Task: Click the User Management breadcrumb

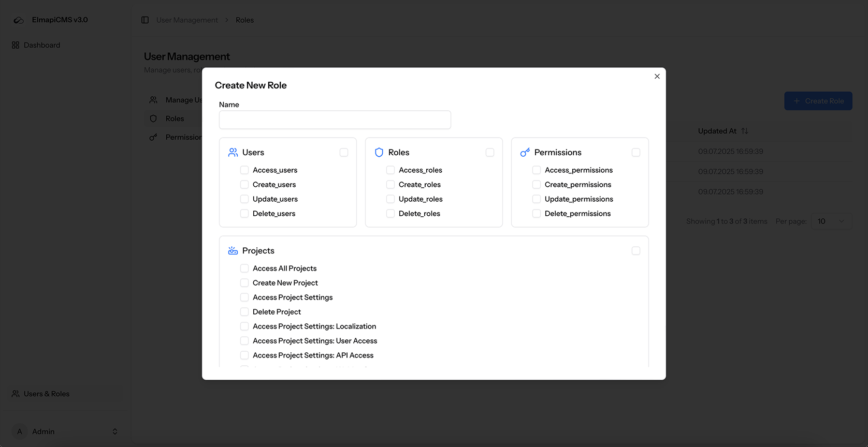Action: click(187, 20)
